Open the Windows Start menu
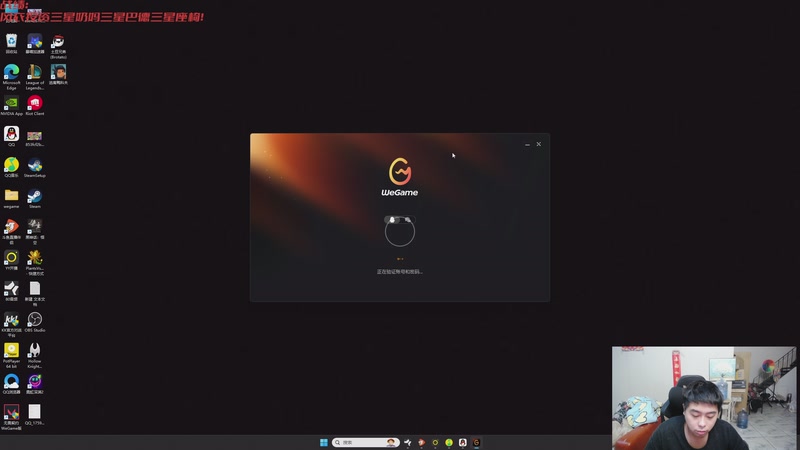The height and width of the screenshot is (450, 800). pyautogui.click(x=323, y=442)
